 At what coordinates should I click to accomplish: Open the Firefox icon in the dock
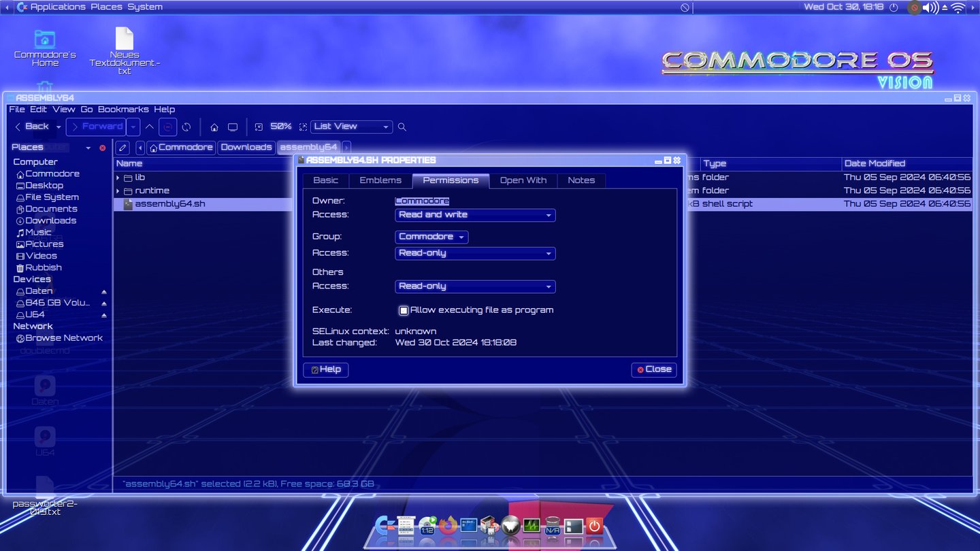click(448, 525)
